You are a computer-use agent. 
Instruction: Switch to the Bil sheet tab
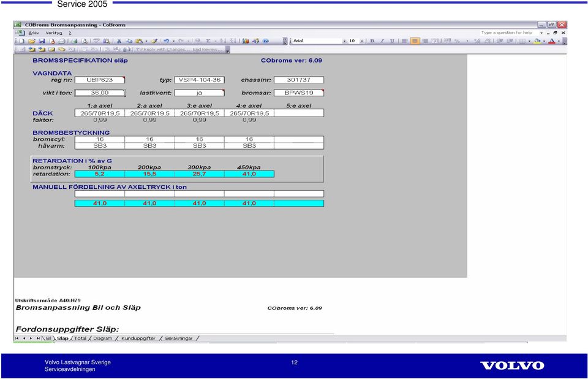(48, 339)
